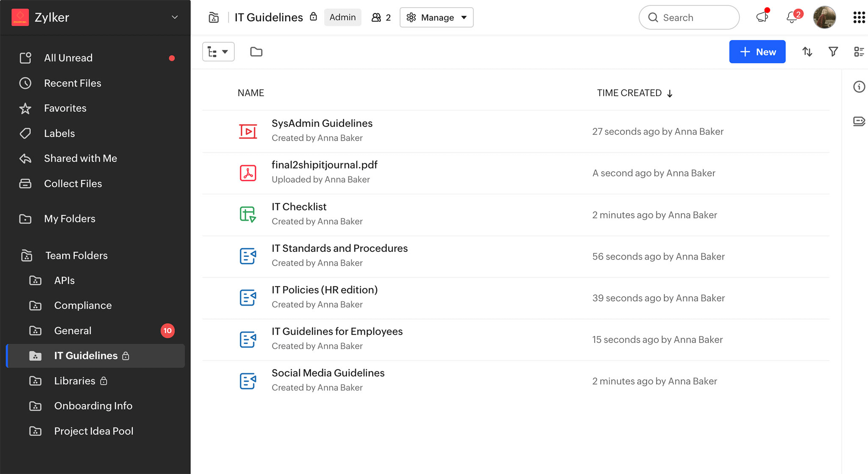Open the announcements megaphone icon
The image size is (868, 474).
[762, 17]
